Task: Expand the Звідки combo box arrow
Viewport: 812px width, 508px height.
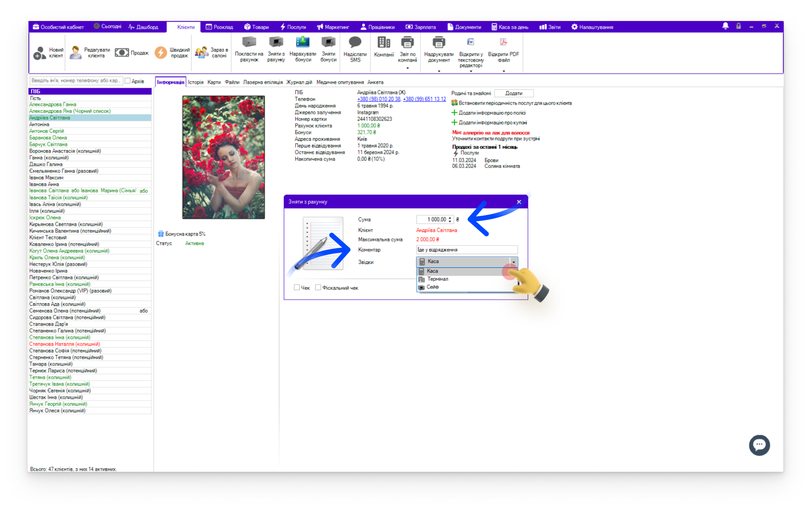Action: [x=514, y=261]
